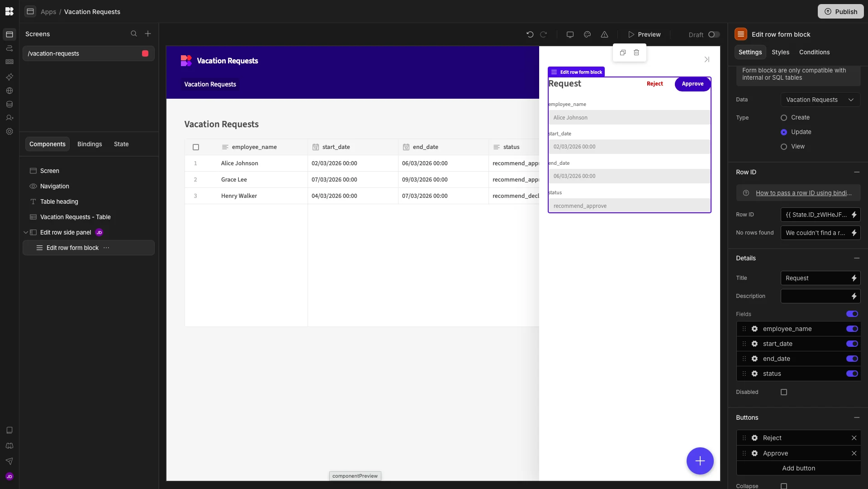Add a new screen with plus icon

click(x=148, y=34)
